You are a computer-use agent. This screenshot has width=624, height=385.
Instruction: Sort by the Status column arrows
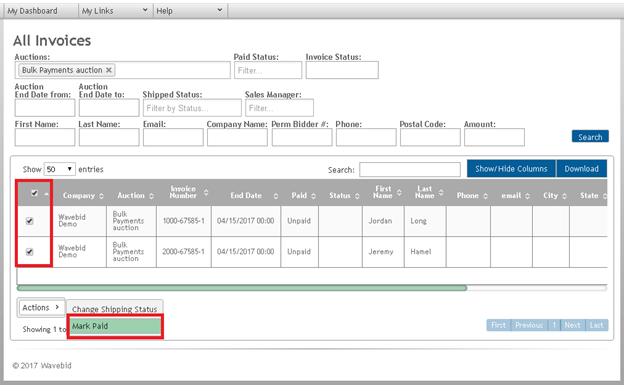click(x=357, y=196)
